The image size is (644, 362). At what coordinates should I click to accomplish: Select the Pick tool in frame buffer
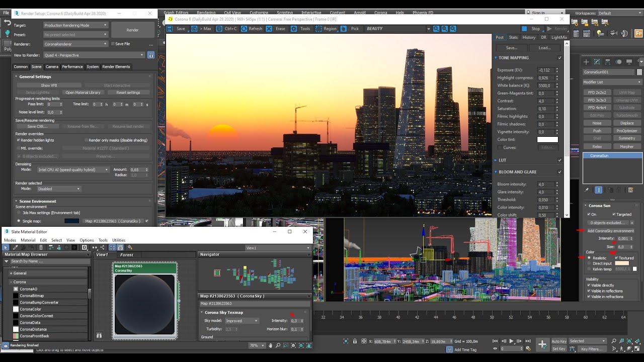[350, 29]
